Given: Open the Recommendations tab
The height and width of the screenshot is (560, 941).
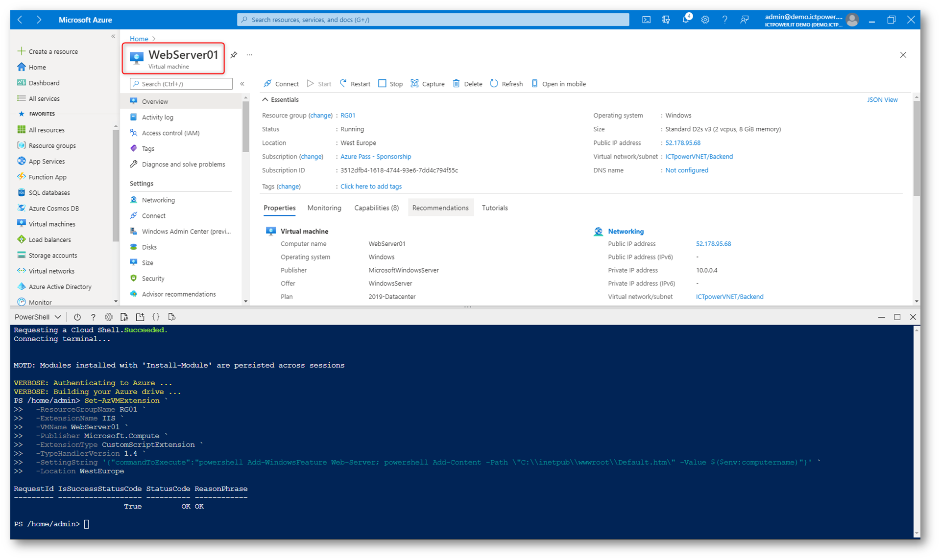Looking at the screenshot, I should [x=440, y=208].
